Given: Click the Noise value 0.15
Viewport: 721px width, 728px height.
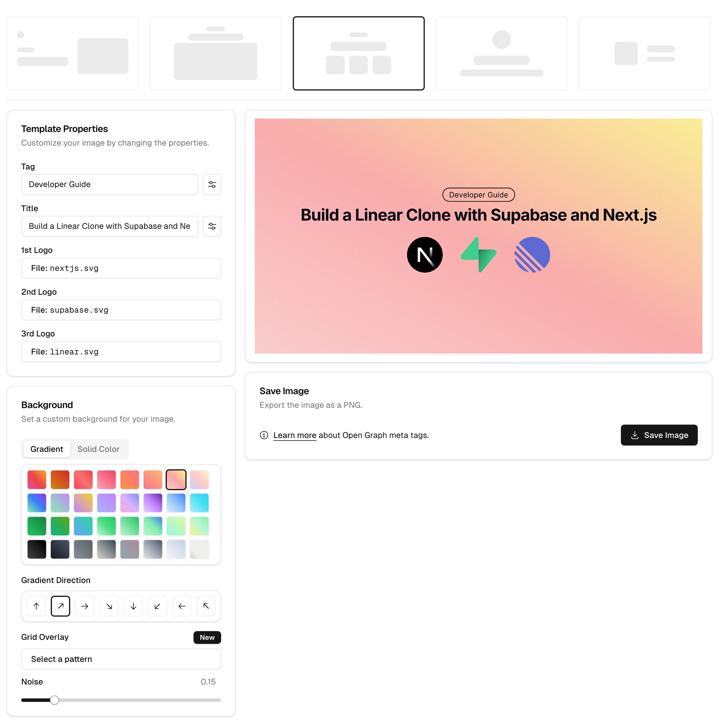Looking at the screenshot, I should click(x=208, y=682).
